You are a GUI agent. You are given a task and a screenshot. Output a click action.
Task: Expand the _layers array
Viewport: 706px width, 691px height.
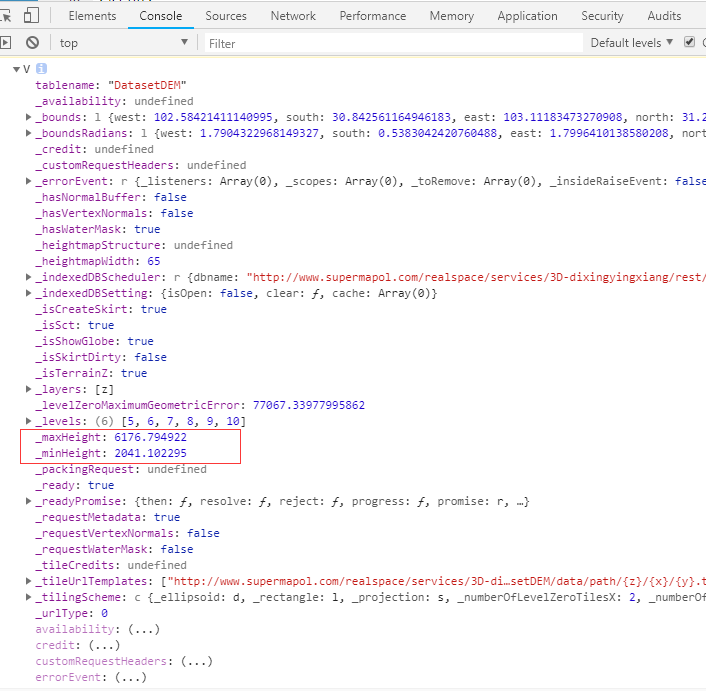click(28, 389)
